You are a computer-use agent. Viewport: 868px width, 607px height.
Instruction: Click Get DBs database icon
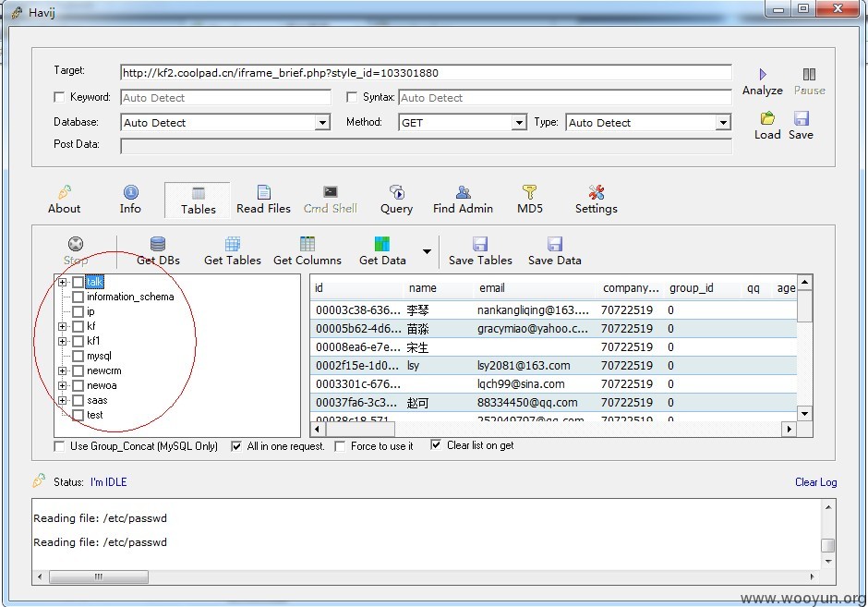point(158,244)
